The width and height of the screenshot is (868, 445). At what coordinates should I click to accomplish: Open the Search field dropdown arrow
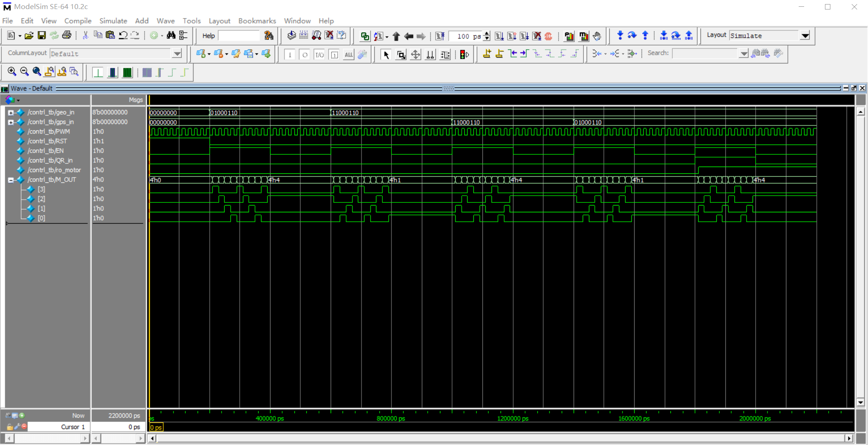(x=744, y=53)
